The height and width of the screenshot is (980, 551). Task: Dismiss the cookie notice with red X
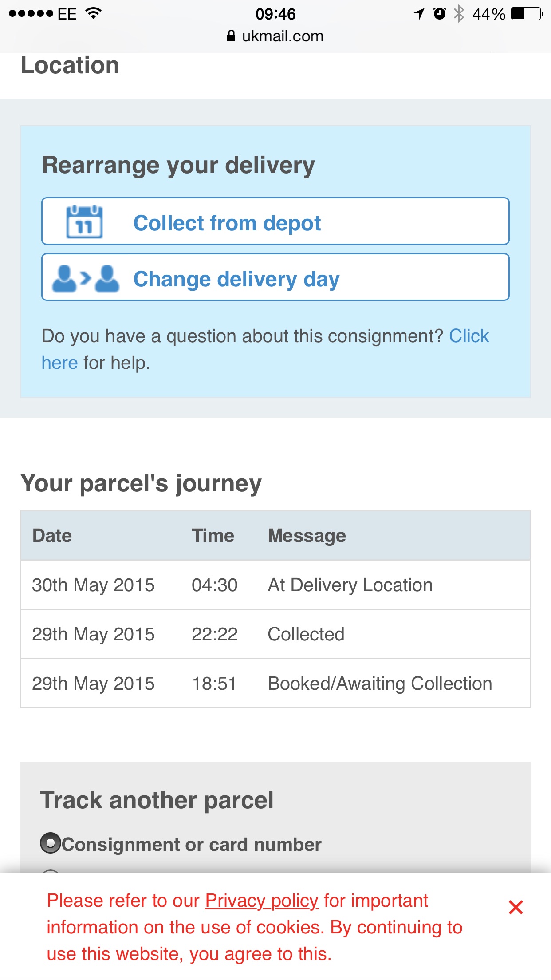516,907
